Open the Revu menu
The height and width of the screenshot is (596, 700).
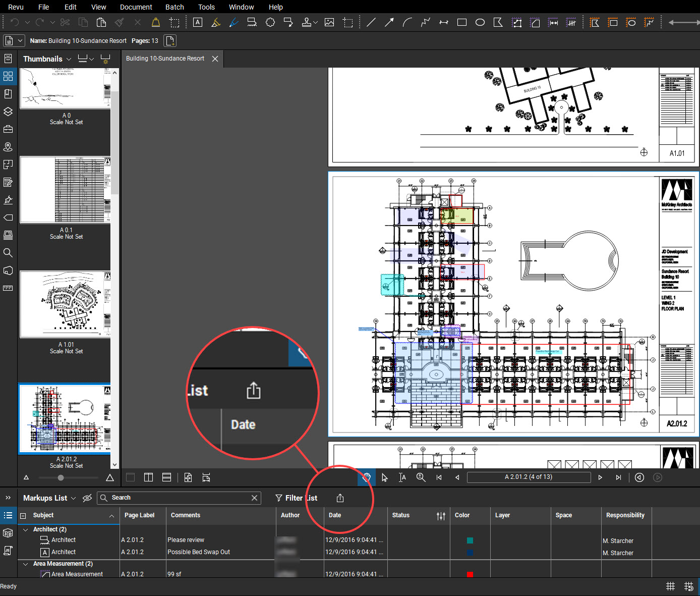(16, 7)
